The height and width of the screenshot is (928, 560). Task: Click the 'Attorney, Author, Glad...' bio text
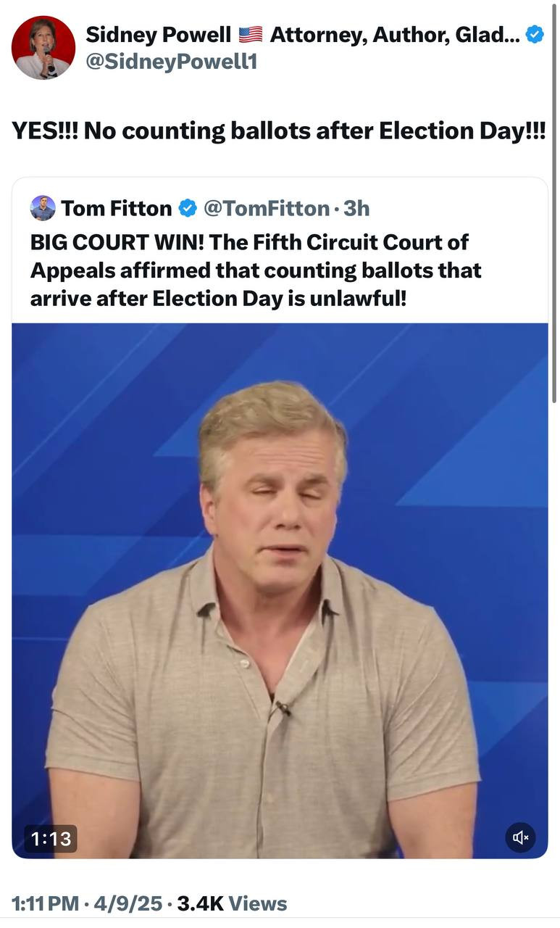click(394, 34)
